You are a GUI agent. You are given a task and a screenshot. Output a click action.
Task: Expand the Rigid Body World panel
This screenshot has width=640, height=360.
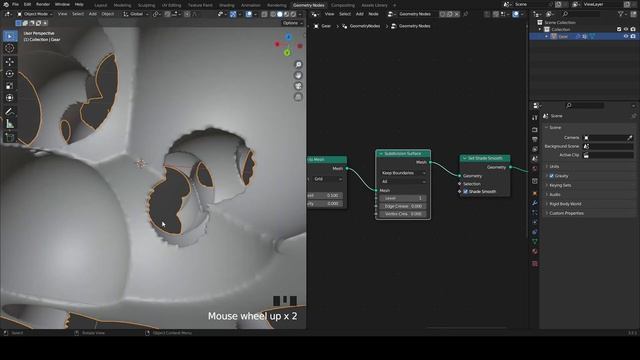(x=565, y=204)
